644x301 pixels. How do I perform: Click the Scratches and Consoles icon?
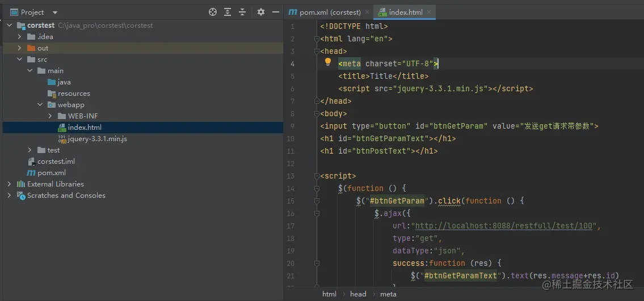point(21,195)
